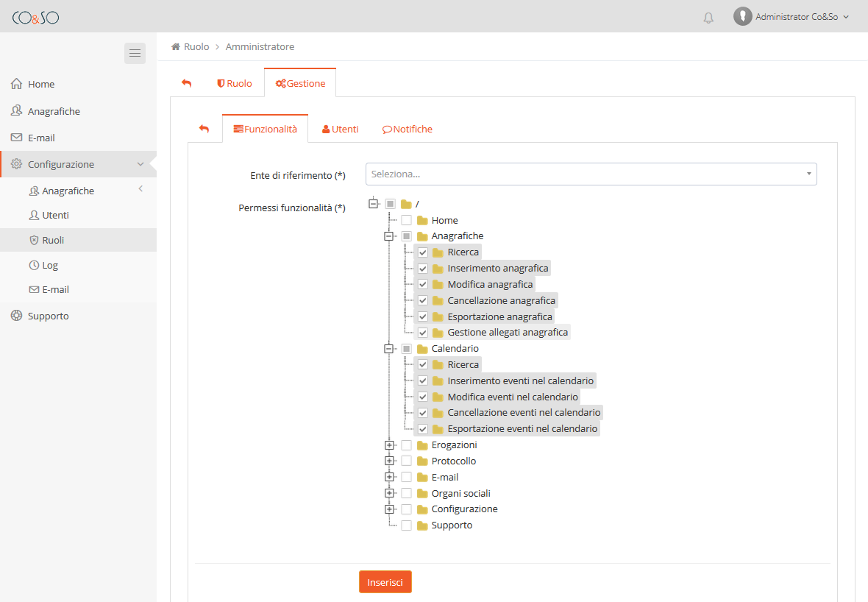Select Esportazione eventi nel calendario label
Image resolution: width=868 pixels, height=602 pixels.
(x=522, y=428)
